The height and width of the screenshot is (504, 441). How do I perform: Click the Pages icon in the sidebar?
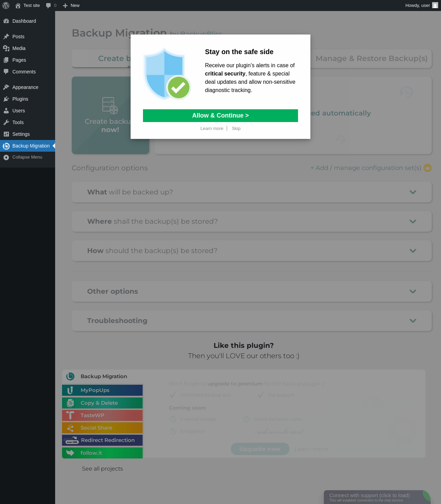pos(6,60)
